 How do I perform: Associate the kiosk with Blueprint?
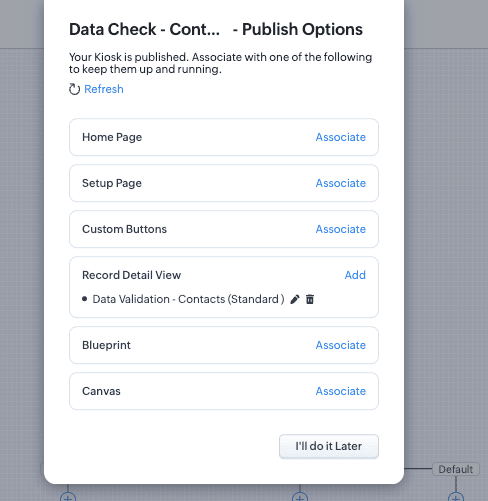click(341, 345)
